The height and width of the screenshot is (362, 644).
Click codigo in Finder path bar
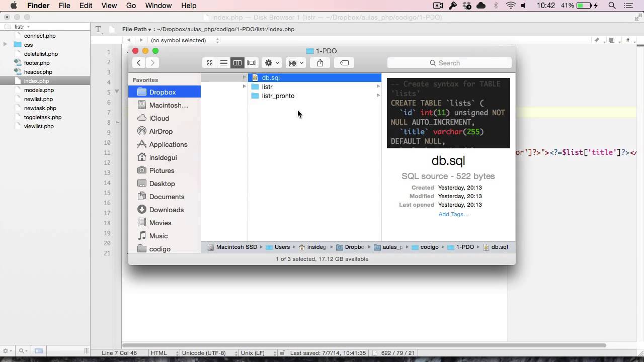tap(425, 247)
